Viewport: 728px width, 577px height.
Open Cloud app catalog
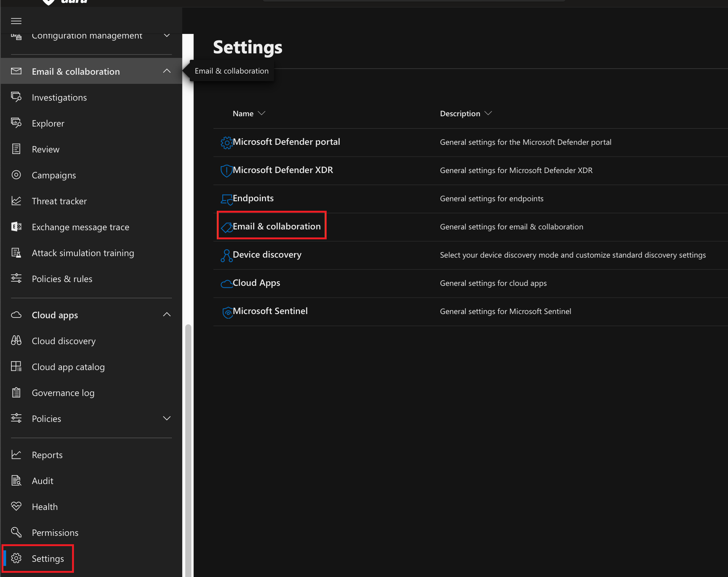coord(68,367)
